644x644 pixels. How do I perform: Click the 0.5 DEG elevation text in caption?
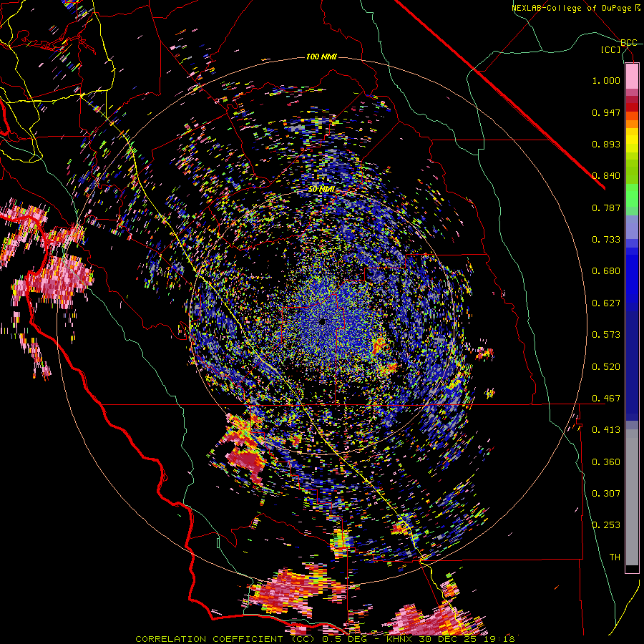click(345, 639)
